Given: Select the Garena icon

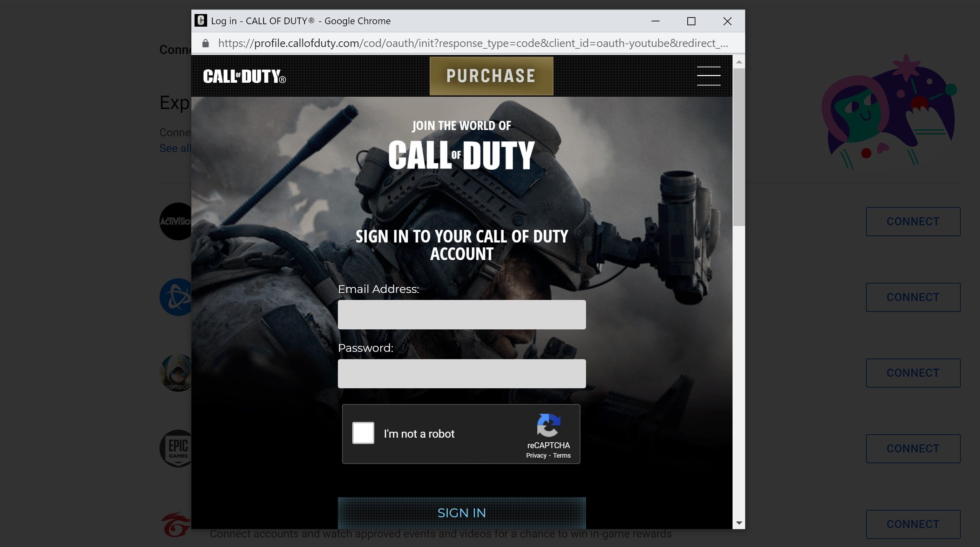Looking at the screenshot, I should point(176,524).
